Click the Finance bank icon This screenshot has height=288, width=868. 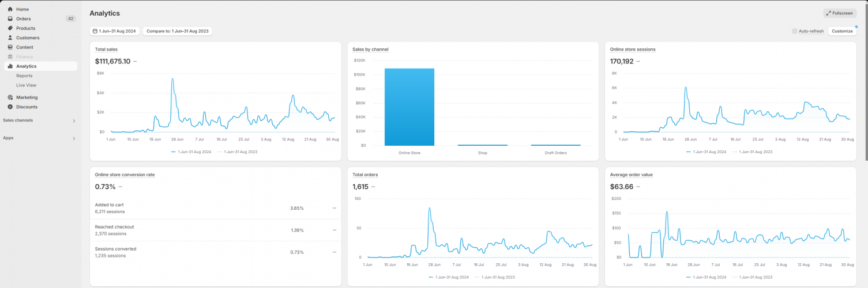point(10,56)
